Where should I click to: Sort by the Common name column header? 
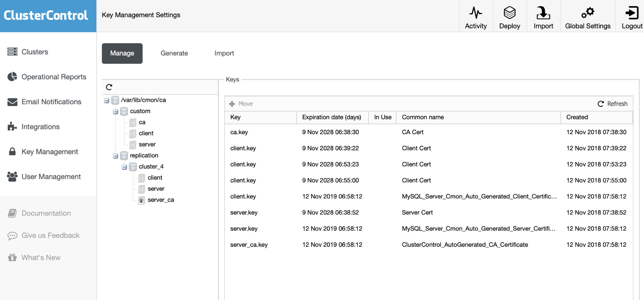478,117
